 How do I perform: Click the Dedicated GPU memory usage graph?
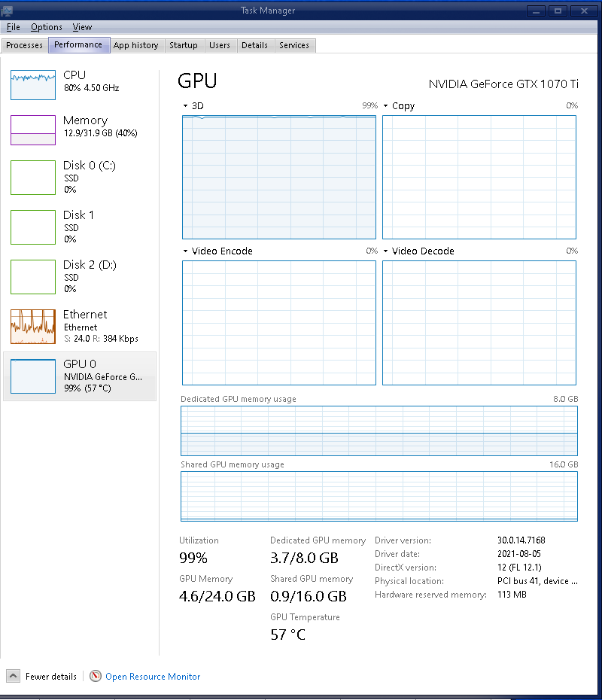(379, 431)
